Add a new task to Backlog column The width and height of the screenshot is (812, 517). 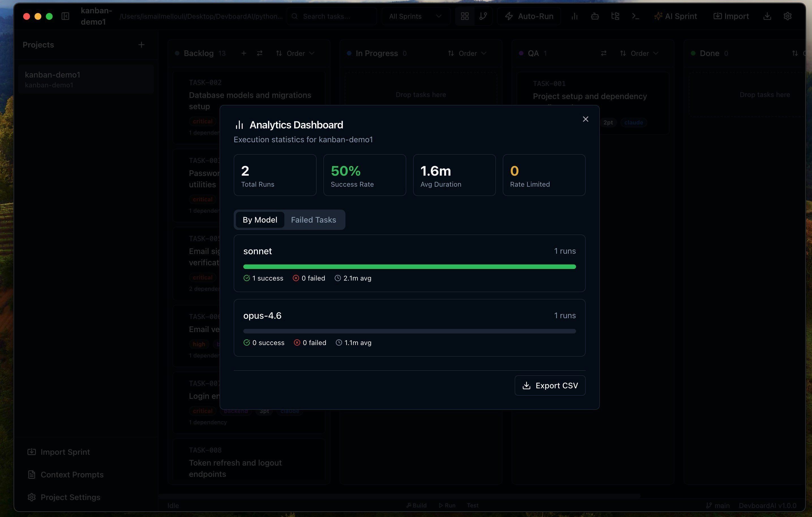pyautogui.click(x=244, y=53)
